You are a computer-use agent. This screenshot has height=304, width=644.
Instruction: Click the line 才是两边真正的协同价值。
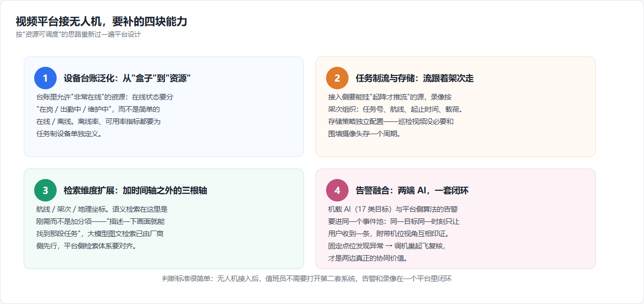coord(367,259)
